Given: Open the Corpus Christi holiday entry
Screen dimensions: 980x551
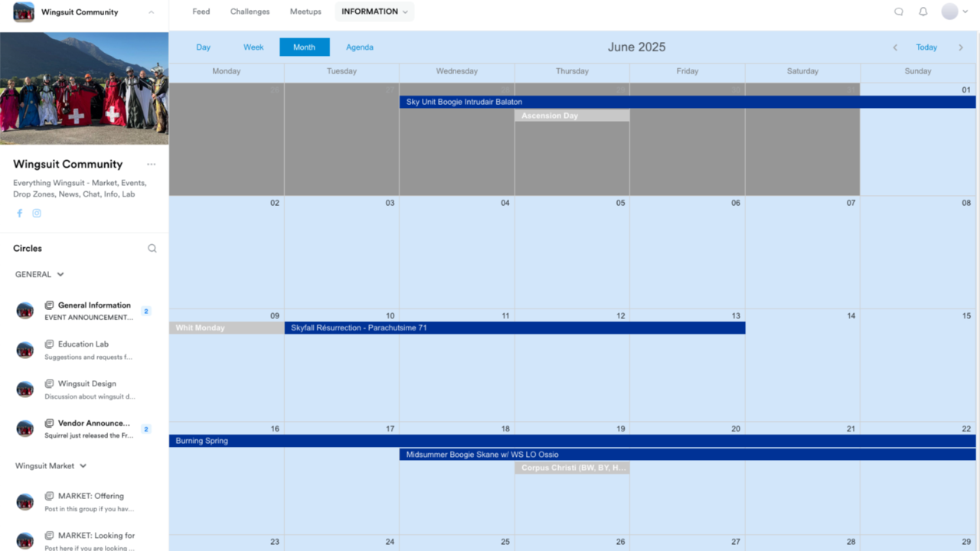Looking at the screenshot, I should (572, 468).
